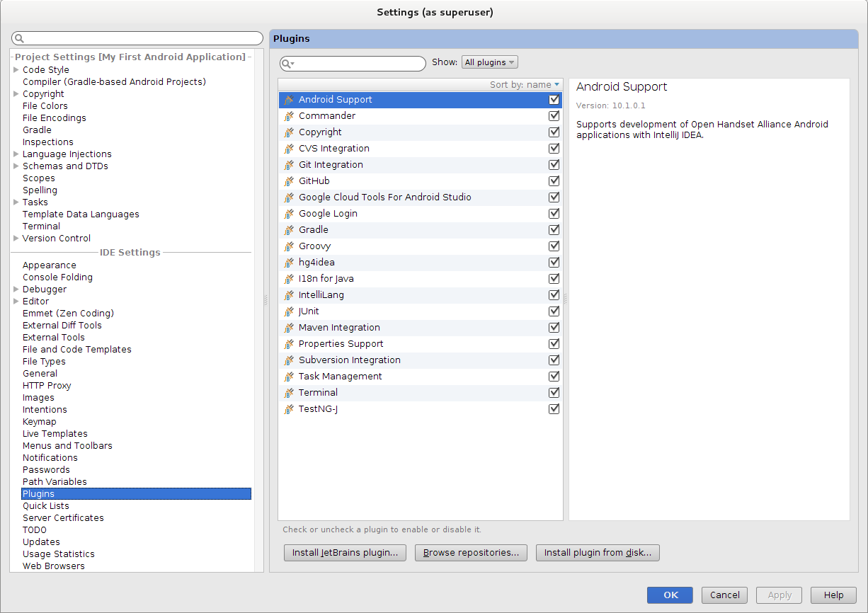868x613 pixels.
Task: Disable the Android Support plugin checkbox
Action: tap(554, 100)
